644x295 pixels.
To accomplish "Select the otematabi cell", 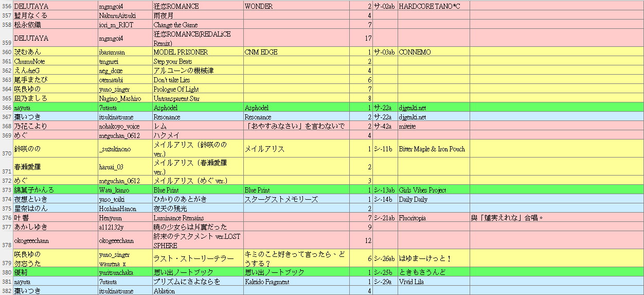I will [124, 80].
